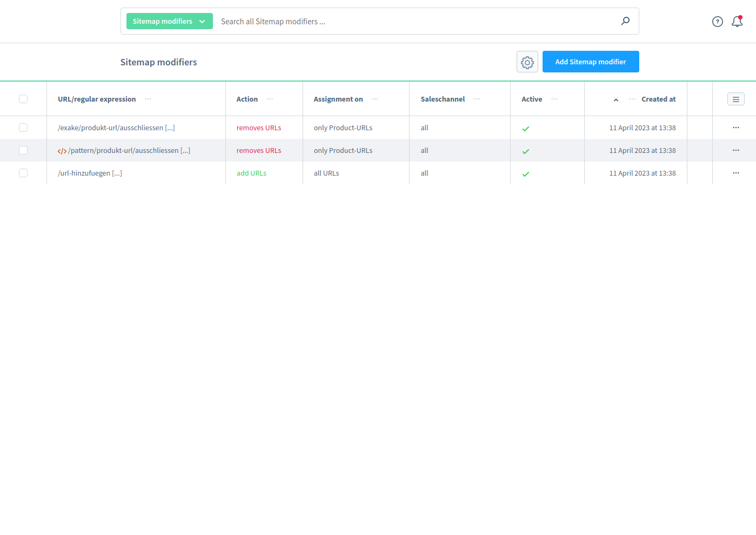The height and width of the screenshot is (535, 756).
Task: Open Assignment on column options dots
Action: pos(375,99)
